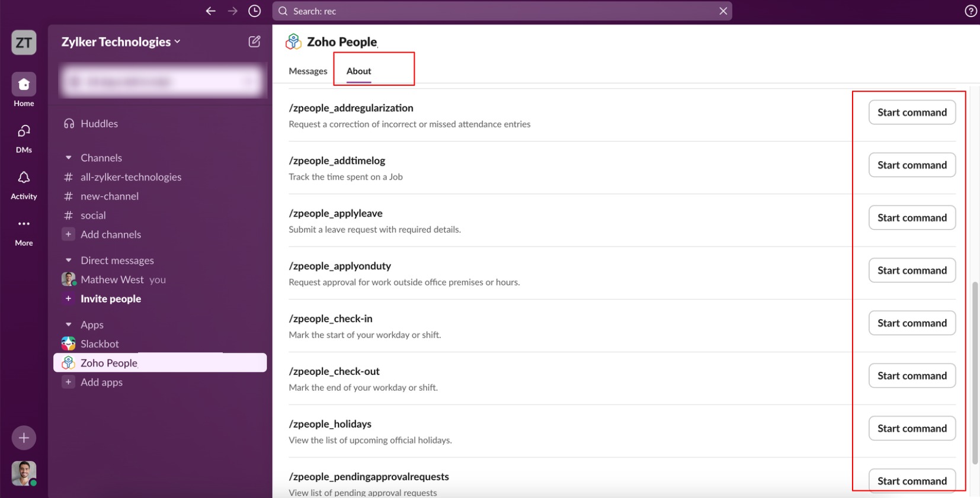This screenshot has width=980, height=498.
Task: Click 'Mark the end of your workday' description
Action: [363, 387]
